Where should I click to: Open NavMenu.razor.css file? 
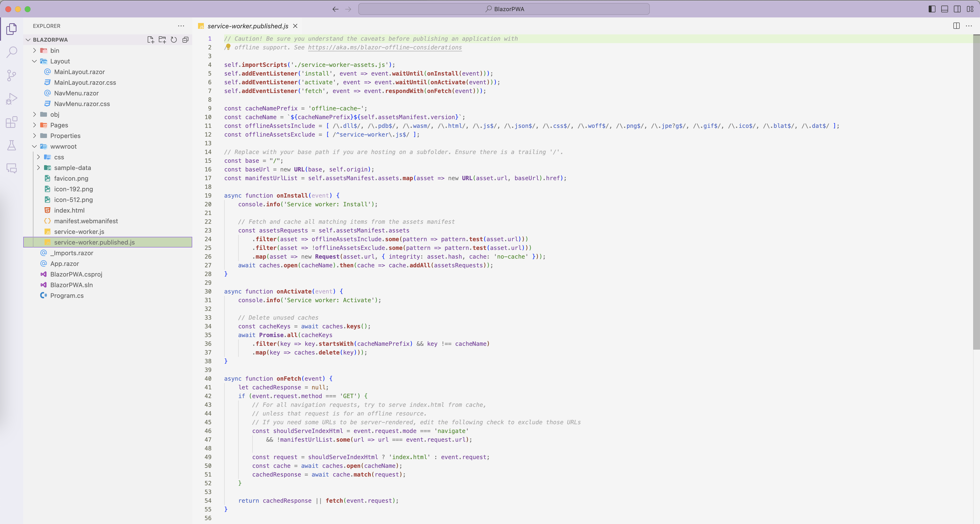click(x=108, y=103)
